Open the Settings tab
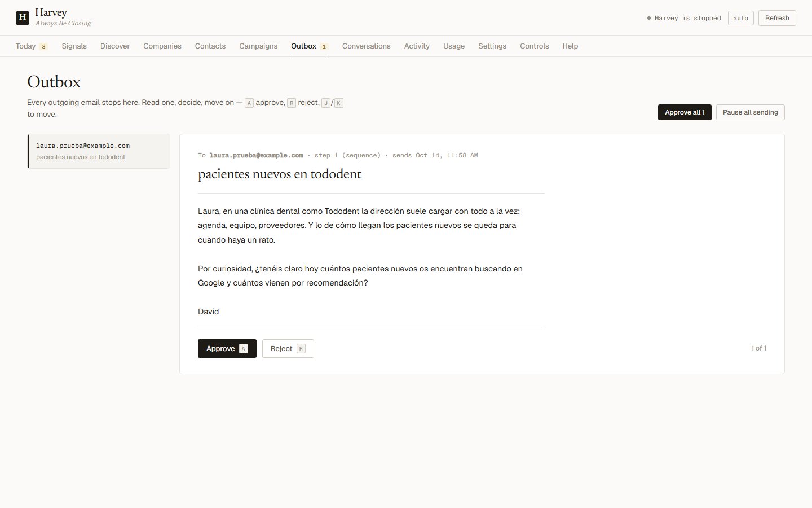 point(492,46)
